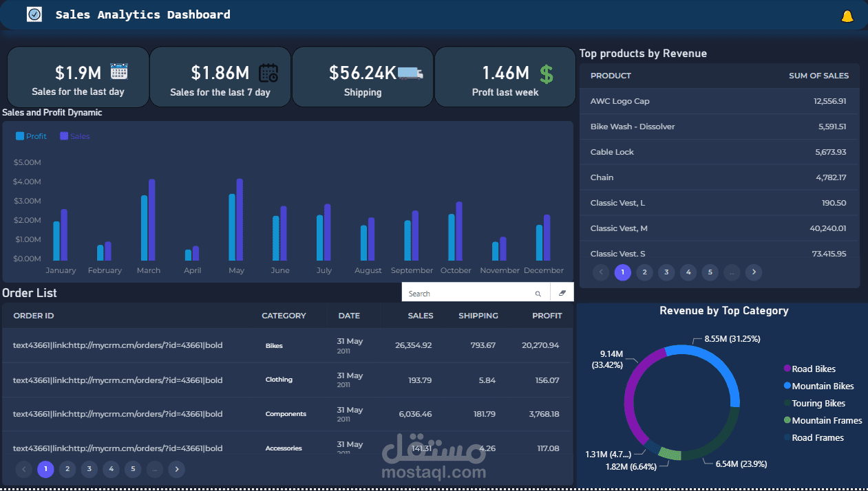Sort by DATE column header
This screenshot has height=491, width=868.
coord(349,316)
